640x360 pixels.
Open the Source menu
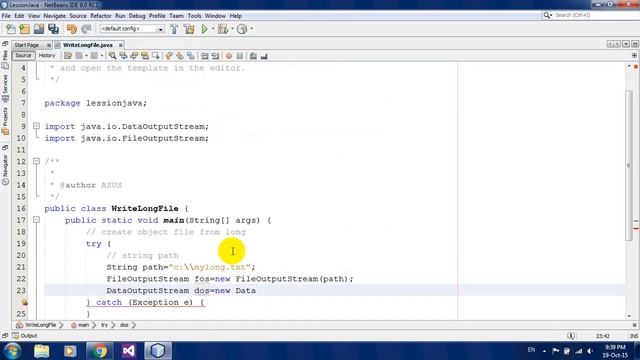click(x=78, y=16)
